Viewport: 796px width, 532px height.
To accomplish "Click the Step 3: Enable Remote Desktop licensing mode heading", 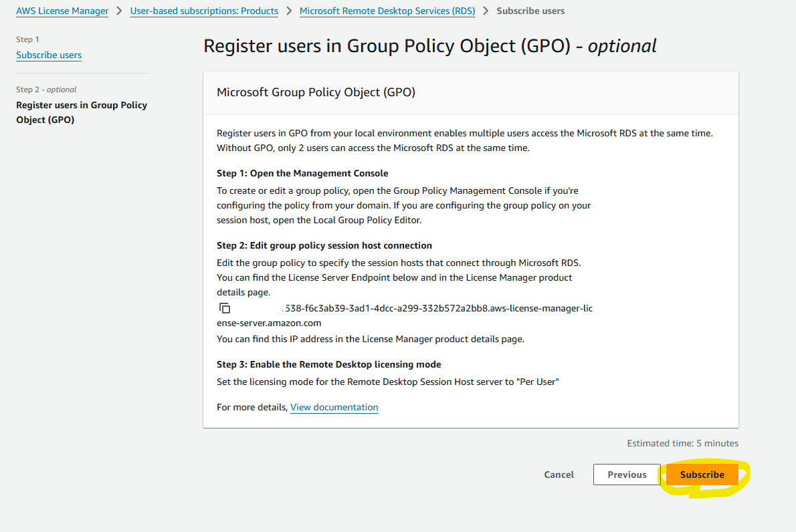I will [329, 365].
